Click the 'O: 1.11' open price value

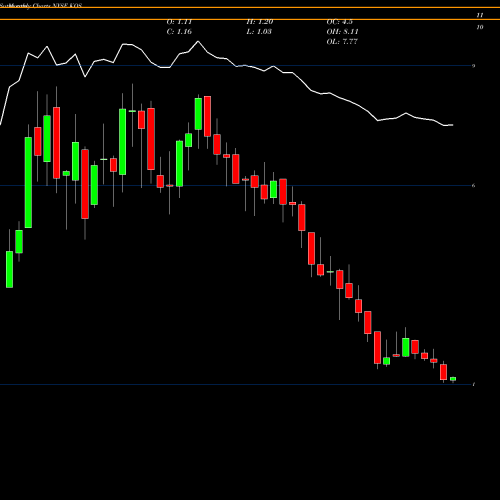(179, 22)
